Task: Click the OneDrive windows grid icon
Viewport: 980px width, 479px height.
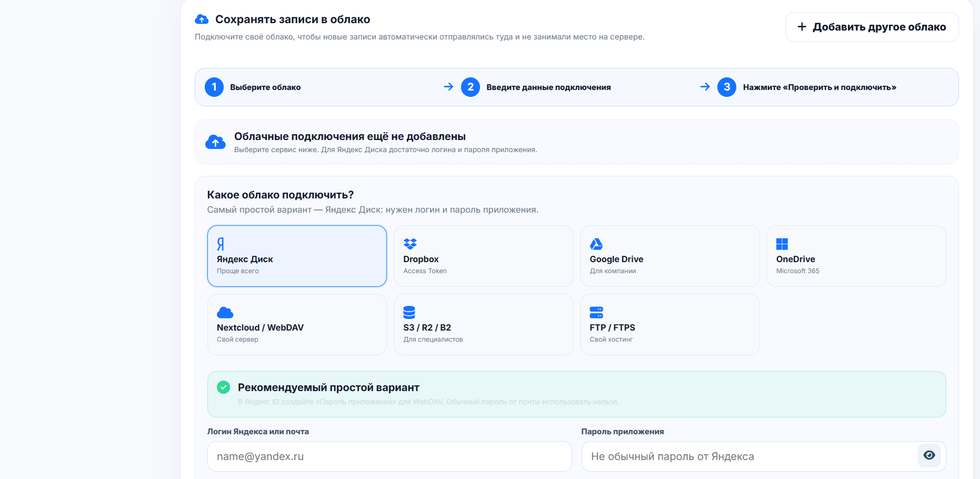Action: [x=782, y=244]
